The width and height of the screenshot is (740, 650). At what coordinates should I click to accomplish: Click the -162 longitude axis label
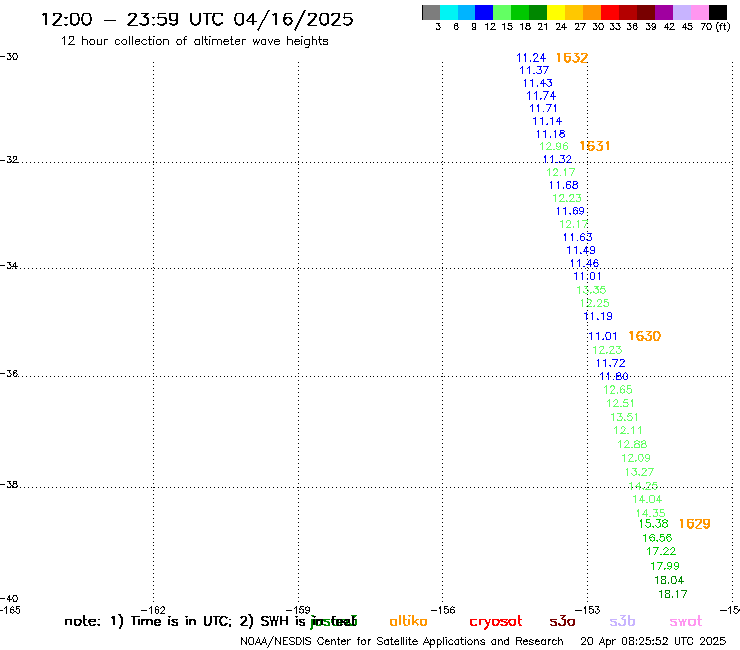tap(153, 611)
